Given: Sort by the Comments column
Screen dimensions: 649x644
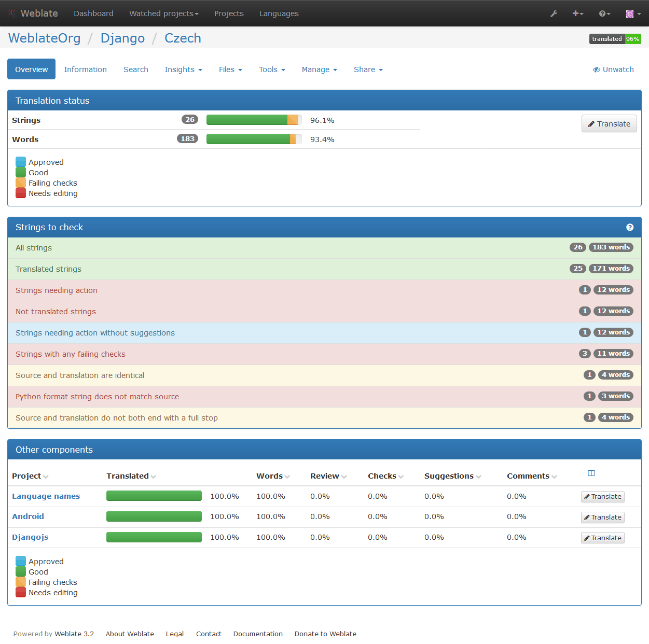Looking at the screenshot, I should [532, 476].
